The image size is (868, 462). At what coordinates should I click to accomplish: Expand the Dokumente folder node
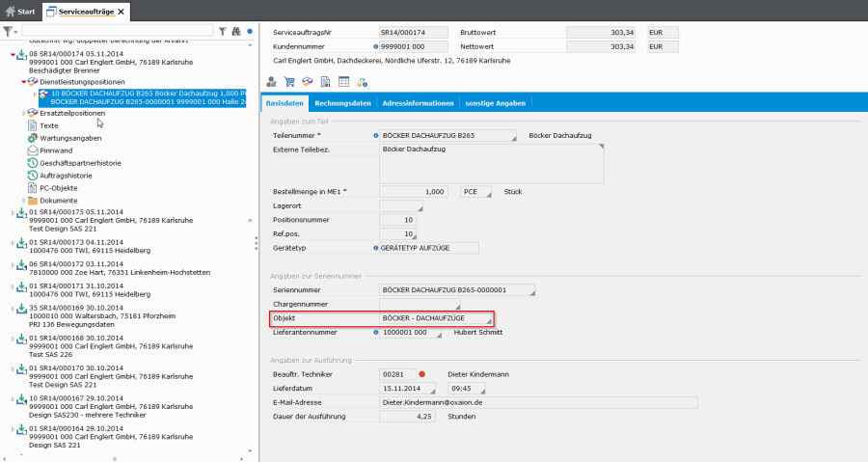(23, 201)
